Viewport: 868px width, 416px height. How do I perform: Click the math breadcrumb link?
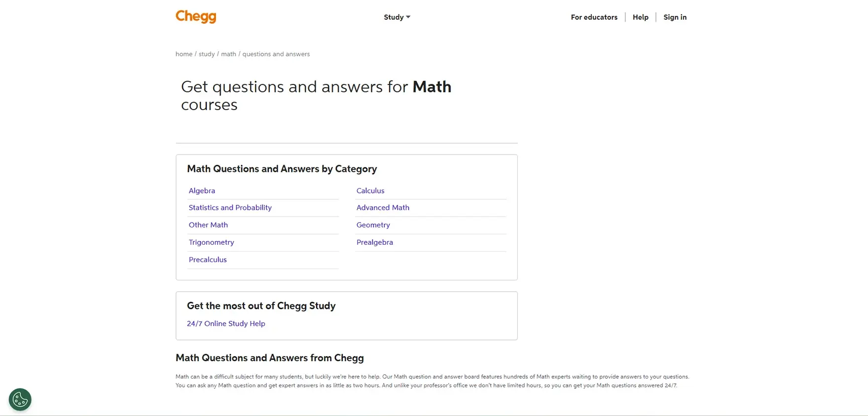(228, 54)
